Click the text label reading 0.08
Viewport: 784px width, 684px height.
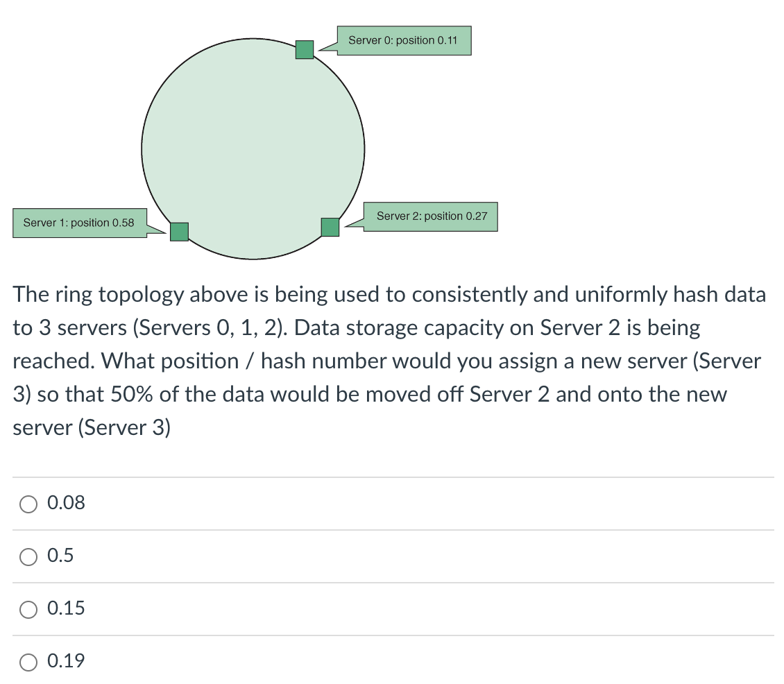click(65, 503)
